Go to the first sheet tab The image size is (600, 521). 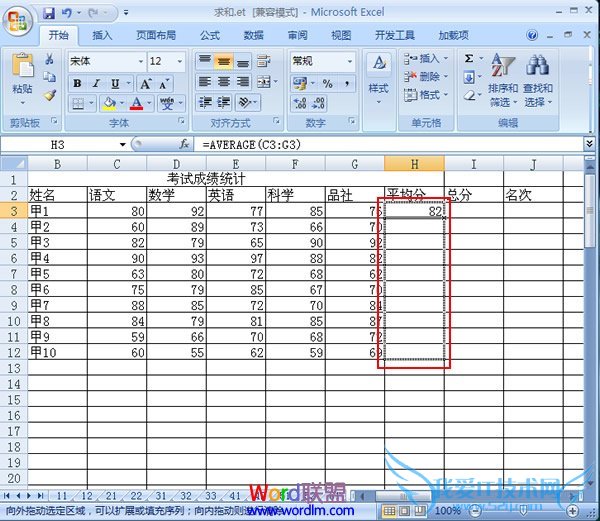pyautogui.click(x=7, y=496)
